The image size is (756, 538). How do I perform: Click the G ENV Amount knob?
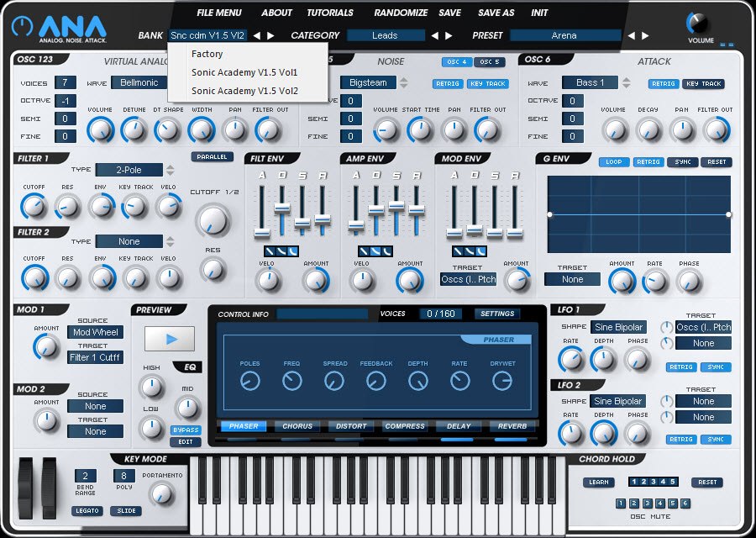pyautogui.click(x=622, y=282)
